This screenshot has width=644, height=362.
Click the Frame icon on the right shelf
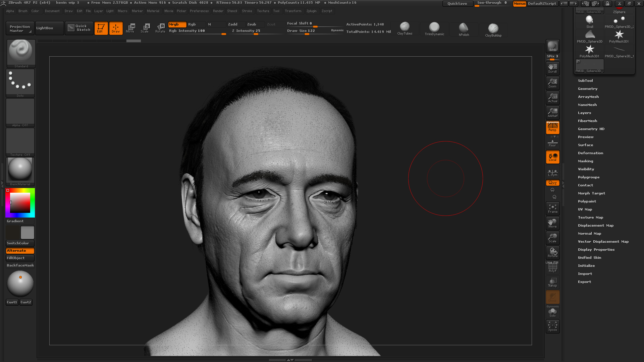coord(552,208)
